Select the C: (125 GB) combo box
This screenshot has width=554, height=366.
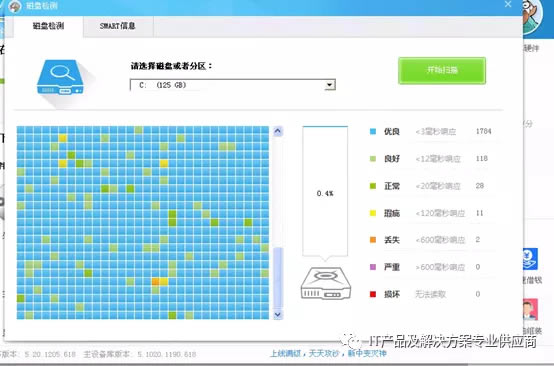(x=232, y=85)
